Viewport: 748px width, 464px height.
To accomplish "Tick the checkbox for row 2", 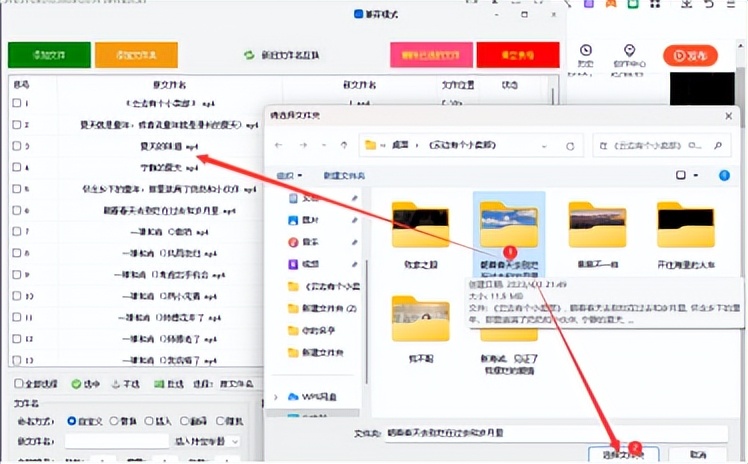I will tap(17, 124).
